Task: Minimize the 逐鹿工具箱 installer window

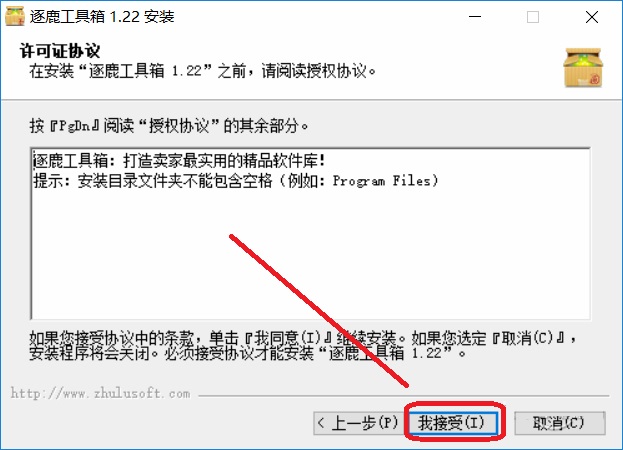Action: (475, 17)
